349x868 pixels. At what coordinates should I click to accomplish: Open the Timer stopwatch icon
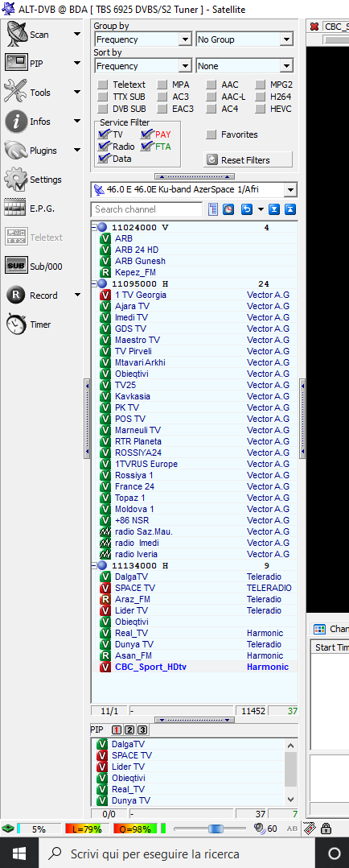16,324
